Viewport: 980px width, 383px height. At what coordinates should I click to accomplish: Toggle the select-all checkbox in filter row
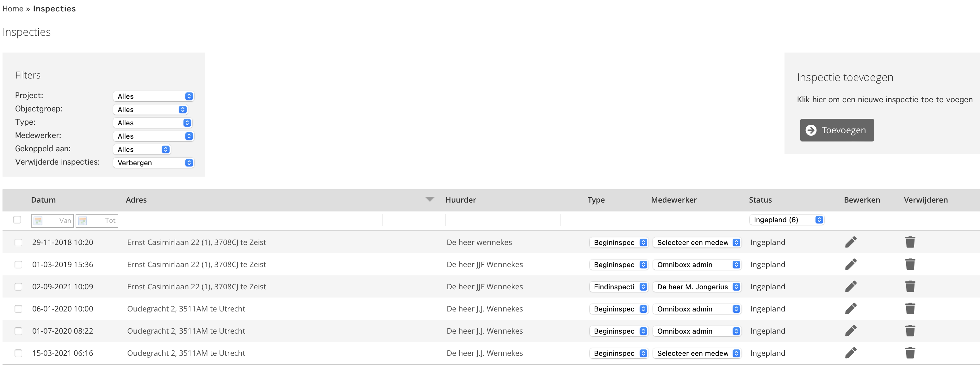click(x=17, y=220)
